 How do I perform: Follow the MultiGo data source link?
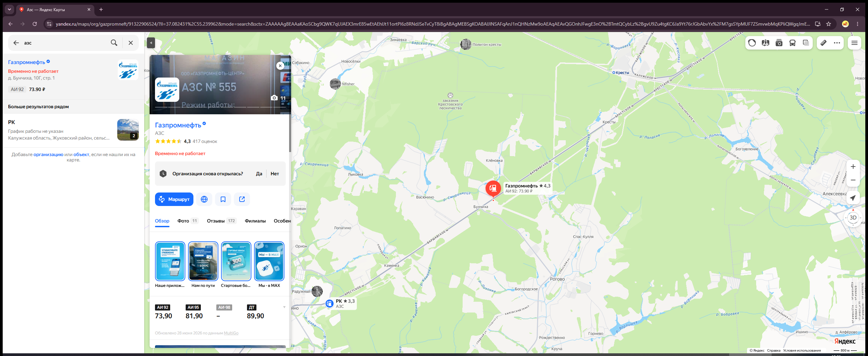[231, 333]
